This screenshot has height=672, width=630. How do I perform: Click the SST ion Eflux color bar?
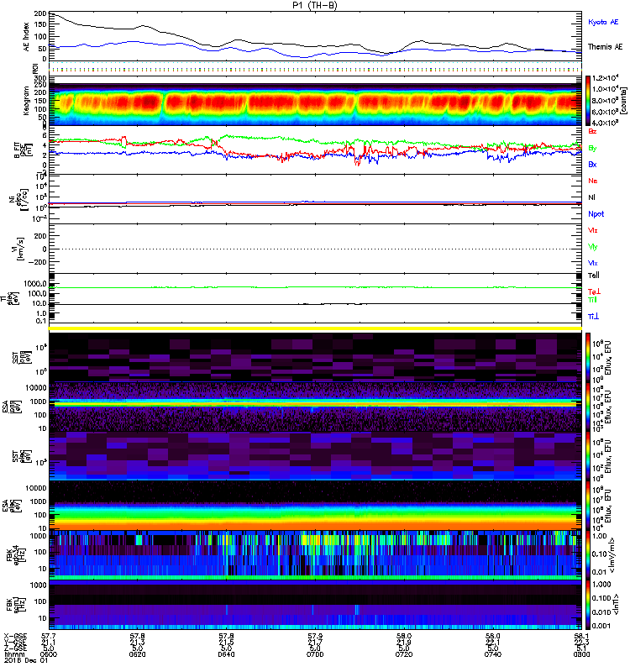coord(588,357)
